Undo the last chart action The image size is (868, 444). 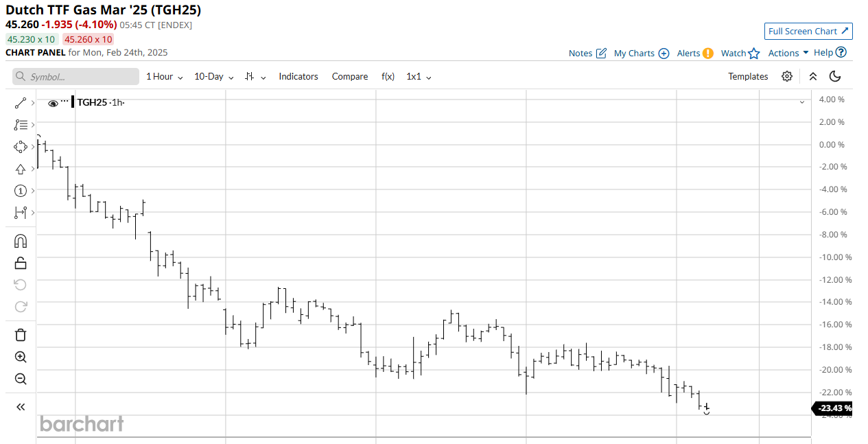(20, 285)
